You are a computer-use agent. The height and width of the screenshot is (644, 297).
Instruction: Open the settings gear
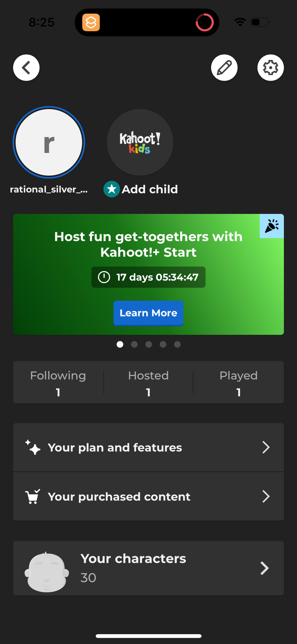(270, 68)
